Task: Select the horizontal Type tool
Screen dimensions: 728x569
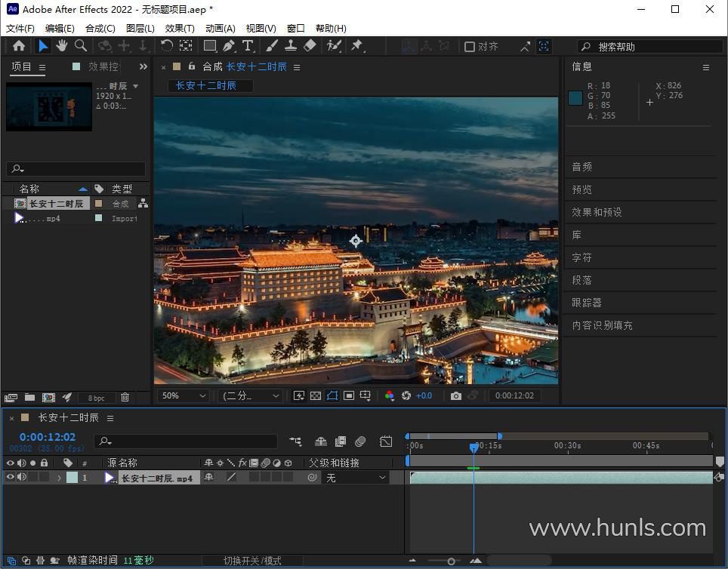Action: coord(247,46)
